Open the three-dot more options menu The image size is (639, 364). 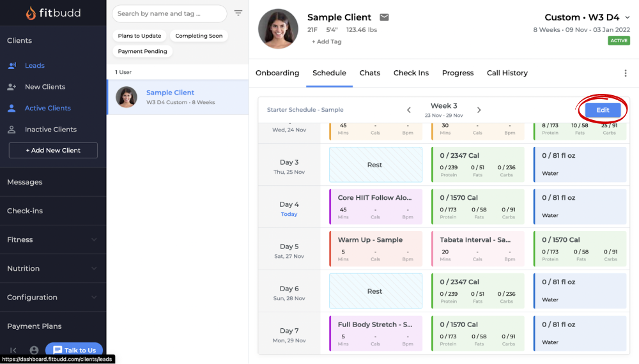(x=626, y=73)
